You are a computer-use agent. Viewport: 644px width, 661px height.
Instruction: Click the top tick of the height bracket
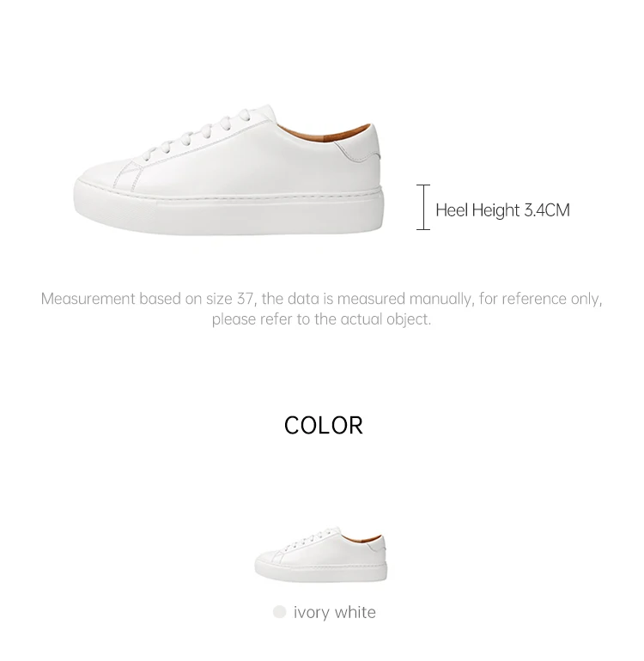423,185
